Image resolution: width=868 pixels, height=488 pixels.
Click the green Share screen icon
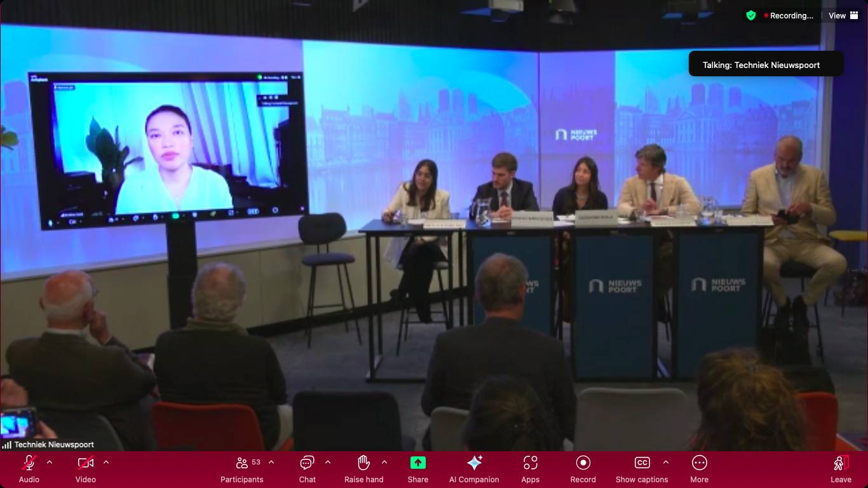(417, 463)
